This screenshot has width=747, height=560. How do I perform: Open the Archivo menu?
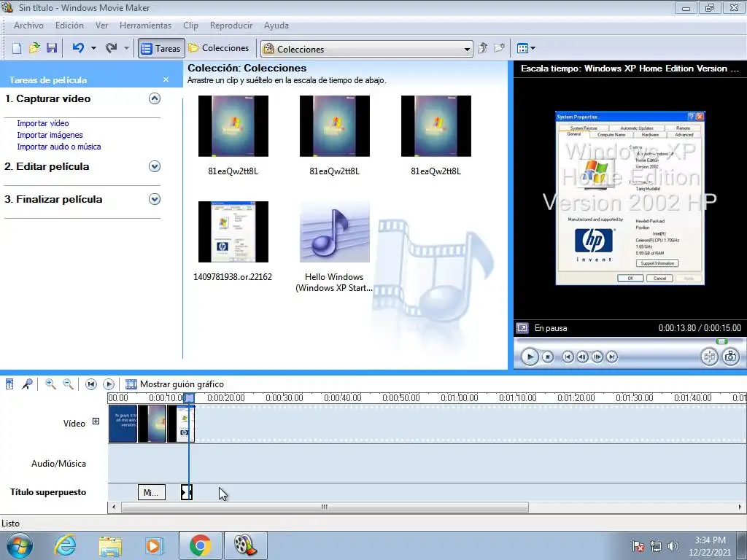[x=28, y=26]
